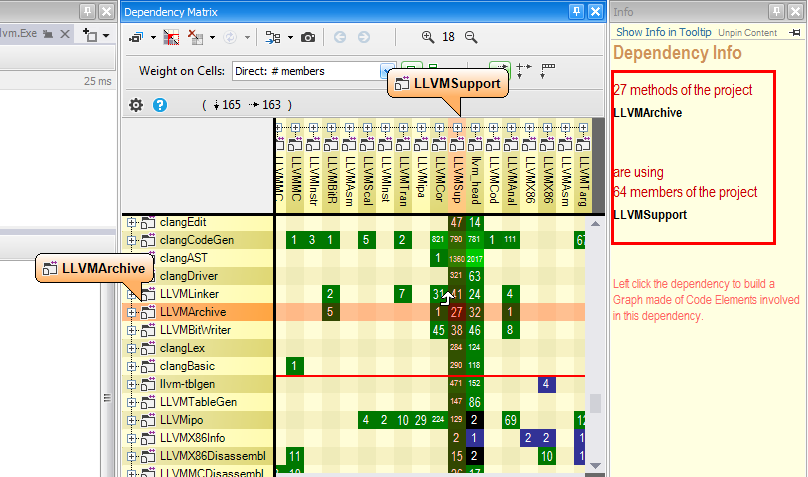The image size is (808, 477).
Task: Expand the LLVMBitWriter row
Action: (x=131, y=330)
